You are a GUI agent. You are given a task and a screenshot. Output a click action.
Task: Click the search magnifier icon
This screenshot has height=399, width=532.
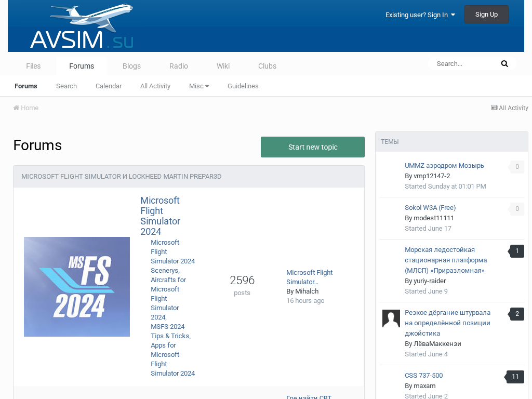tap(504, 64)
